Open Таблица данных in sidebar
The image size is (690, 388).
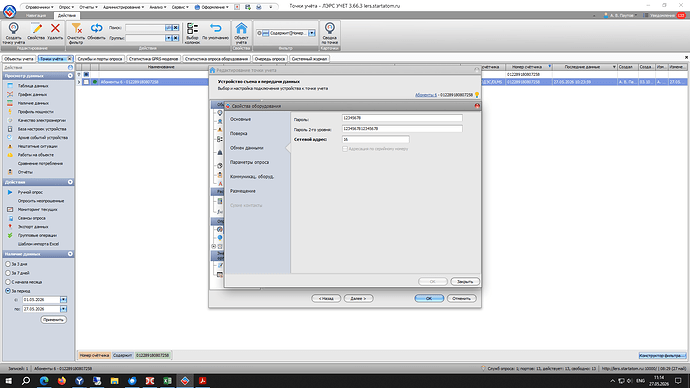point(33,86)
